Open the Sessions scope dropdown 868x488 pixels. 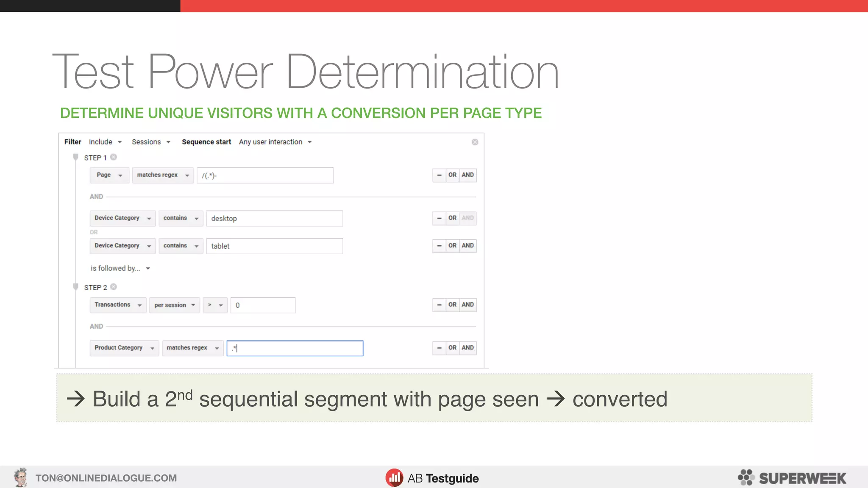tap(151, 142)
